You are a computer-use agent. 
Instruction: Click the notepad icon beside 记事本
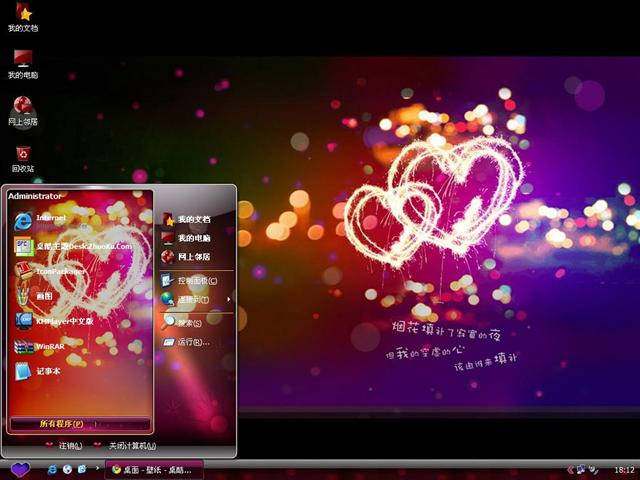(x=23, y=371)
